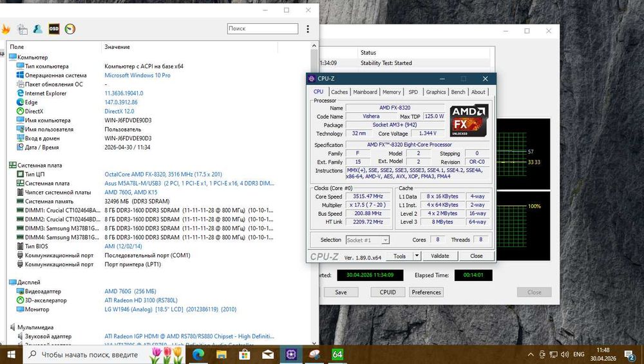Open the ATI Radeon IGP HDMI audio link
Image resolution: width=644 pixels, height=364 pixels.
pos(189,336)
